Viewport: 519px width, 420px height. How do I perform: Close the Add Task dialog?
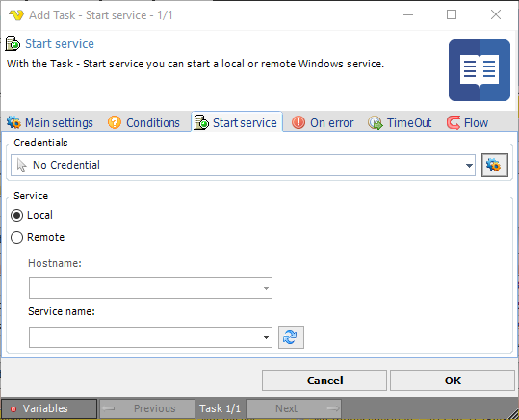496,14
